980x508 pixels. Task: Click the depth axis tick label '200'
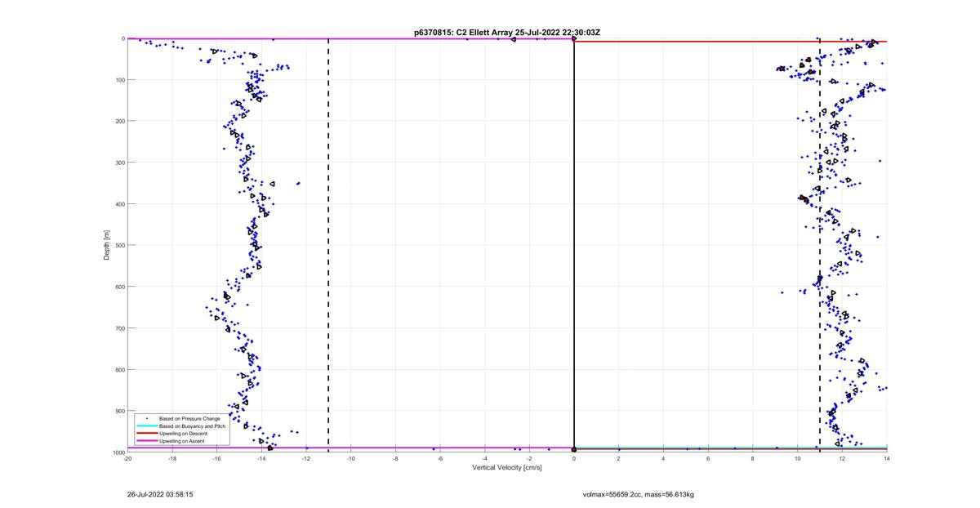[119, 121]
